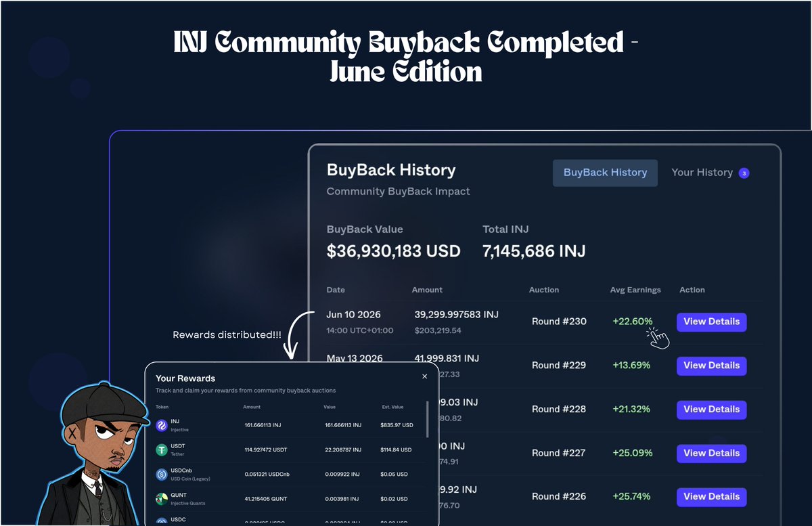Click the 41,999.831 INJ amount
The width and height of the screenshot is (812, 526).
447,359
